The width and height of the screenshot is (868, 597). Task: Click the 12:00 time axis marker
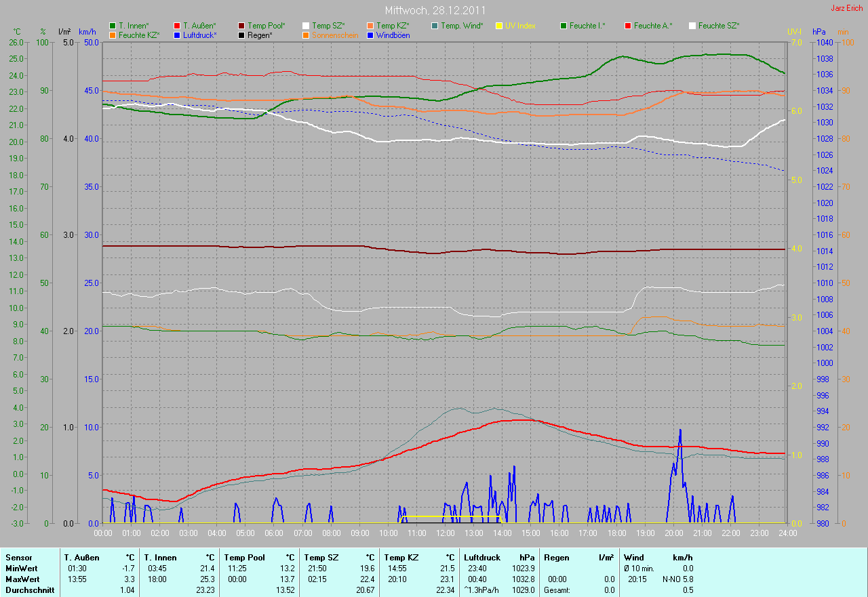pyautogui.click(x=445, y=533)
